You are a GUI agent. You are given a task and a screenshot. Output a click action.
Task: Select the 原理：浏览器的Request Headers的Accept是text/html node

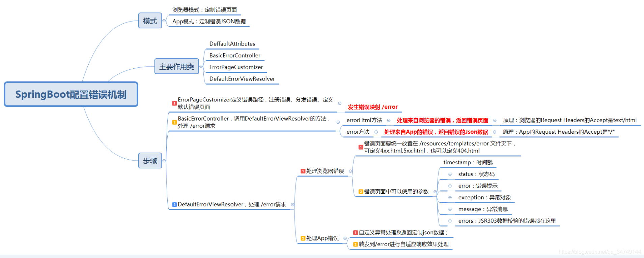pyautogui.click(x=570, y=120)
